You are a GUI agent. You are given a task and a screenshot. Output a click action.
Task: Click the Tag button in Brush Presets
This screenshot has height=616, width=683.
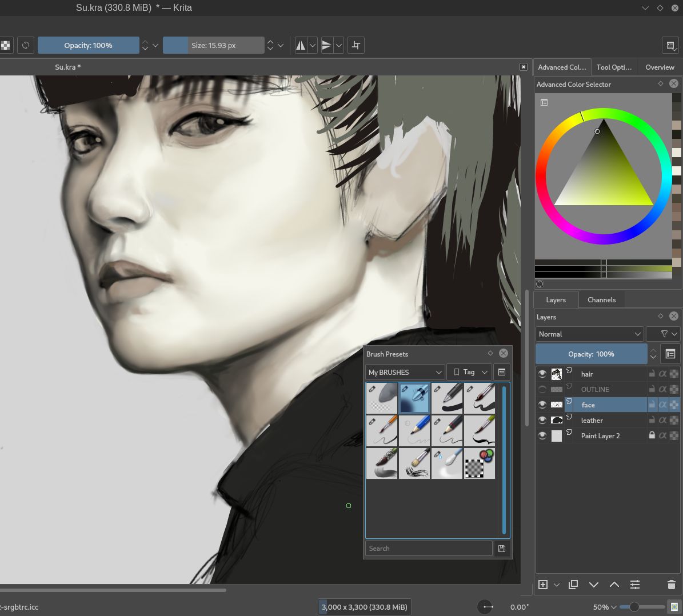pyautogui.click(x=469, y=372)
